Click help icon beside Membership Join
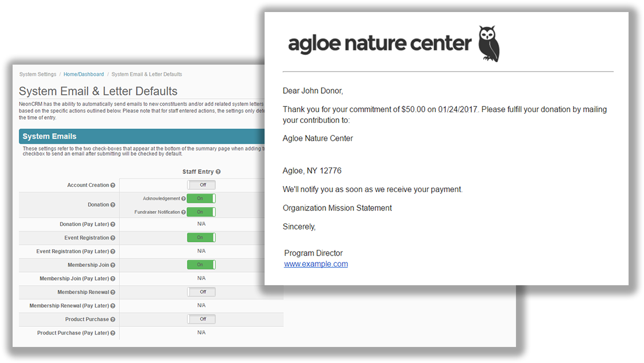The width and height of the screenshot is (644, 363). pos(113,265)
